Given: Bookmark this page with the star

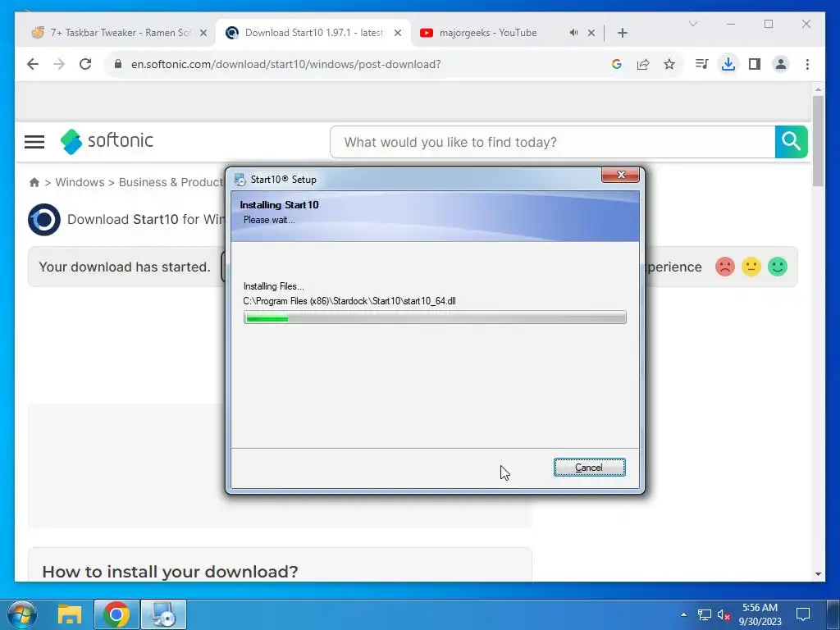Looking at the screenshot, I should 669,64.
